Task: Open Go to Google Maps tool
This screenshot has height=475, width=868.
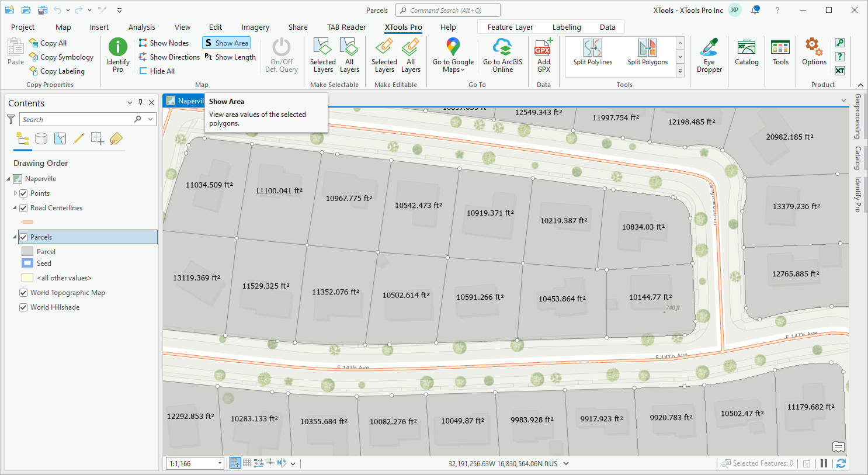Action: tap(453, 48)
